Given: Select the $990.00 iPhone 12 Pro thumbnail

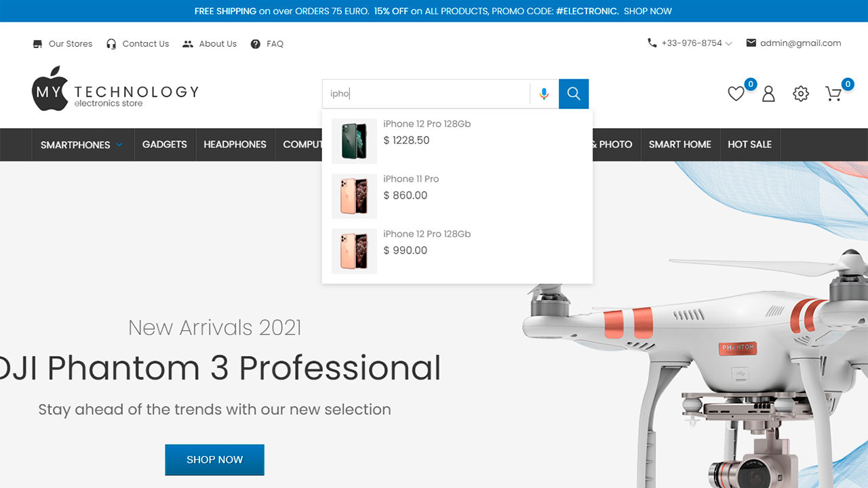Looking at the screenshot, I should (354, 251).
